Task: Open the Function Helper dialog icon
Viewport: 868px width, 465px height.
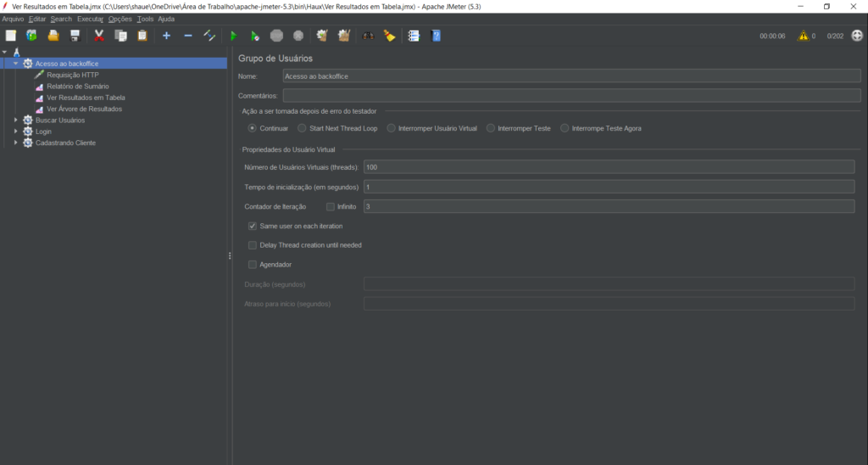Action: coord(414,36)
